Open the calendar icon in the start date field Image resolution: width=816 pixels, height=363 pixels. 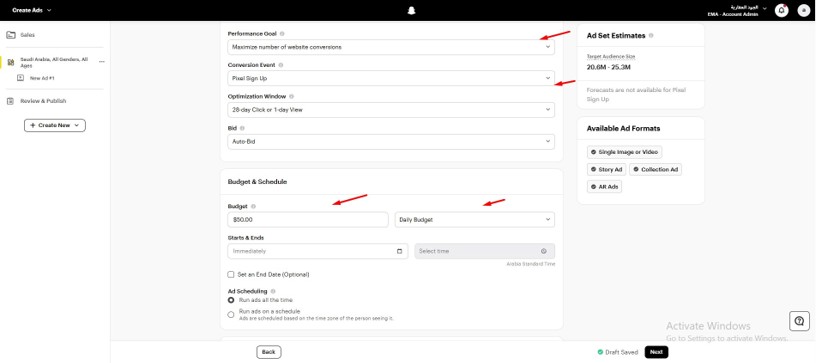(x=399, y=251)
